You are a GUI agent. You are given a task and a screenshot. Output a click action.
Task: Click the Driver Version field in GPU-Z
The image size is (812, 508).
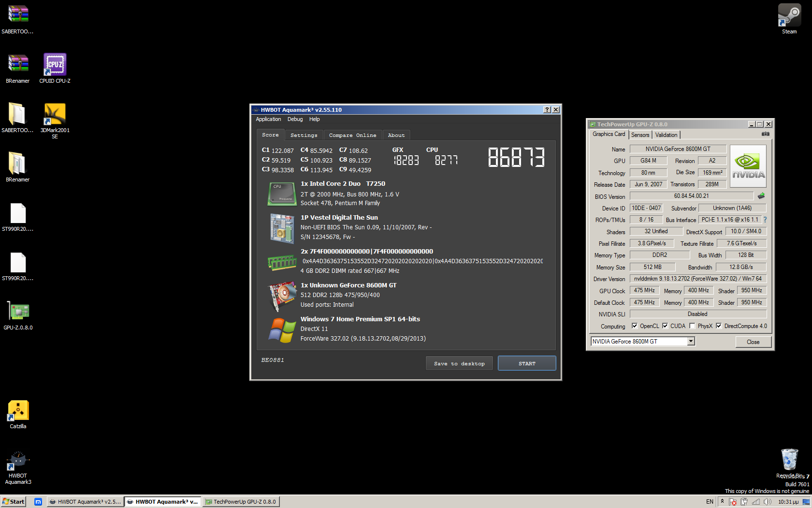point(698,279)
